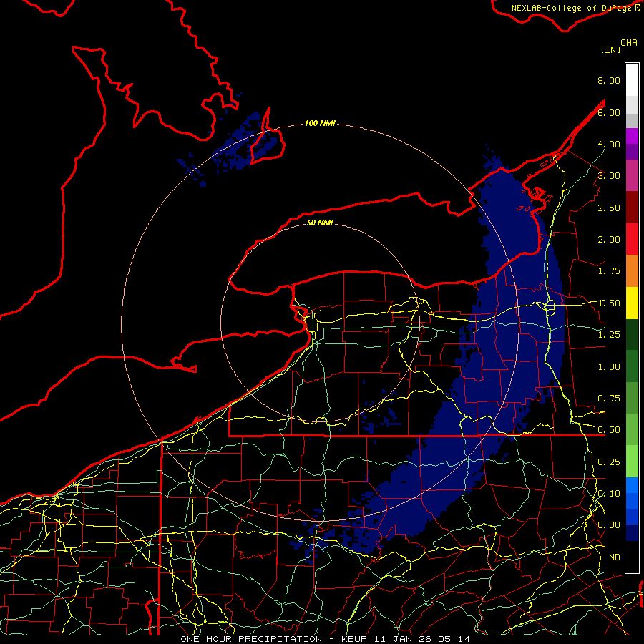Select the 6.00 legend value
This screenshot has height=644, width=644.
click(609, 112)
